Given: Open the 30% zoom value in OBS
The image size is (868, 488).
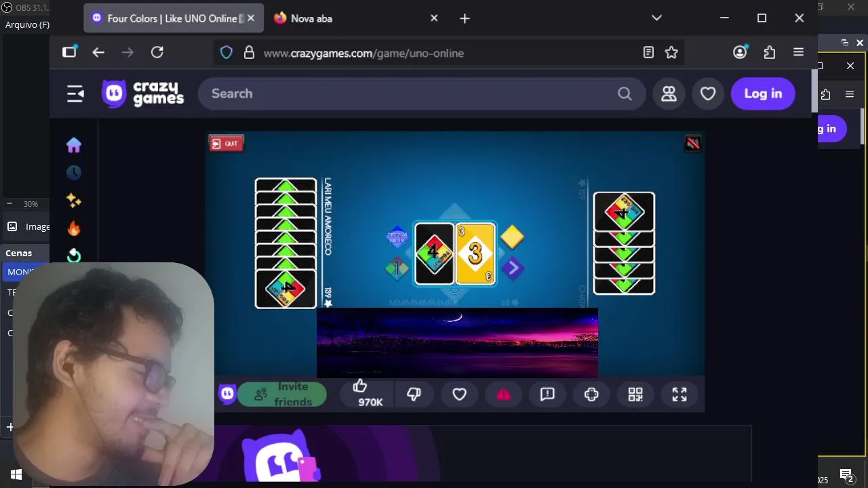Looking at the screenshot, I should [x=31, y=204].
